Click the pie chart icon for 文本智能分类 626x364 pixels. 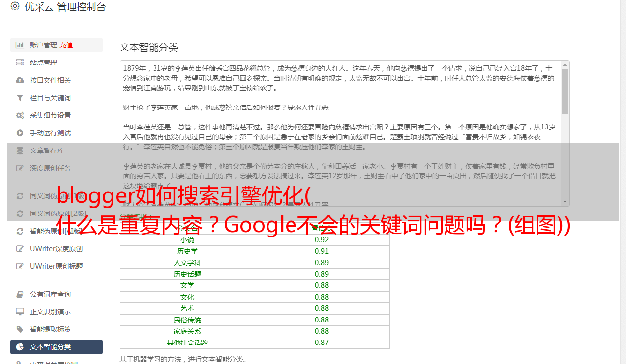click(20, 347)
